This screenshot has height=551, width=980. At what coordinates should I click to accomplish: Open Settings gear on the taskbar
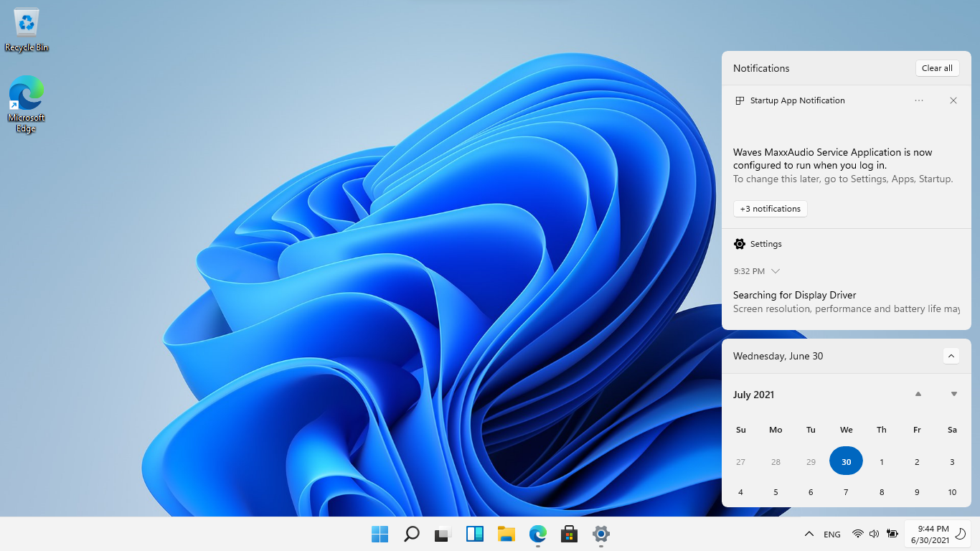tap(601, 534)
